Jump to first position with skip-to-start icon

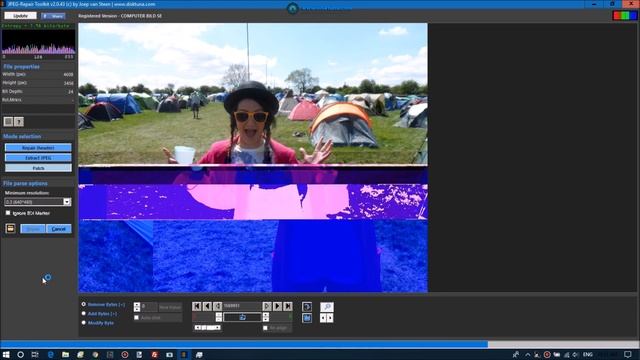click(196, 306)
